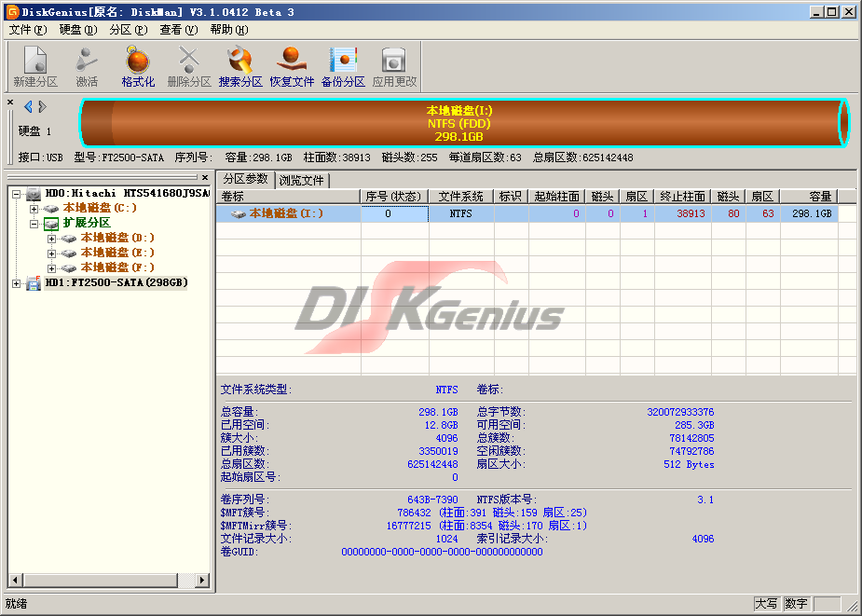Click the next disk right arrow

point(42,106)
